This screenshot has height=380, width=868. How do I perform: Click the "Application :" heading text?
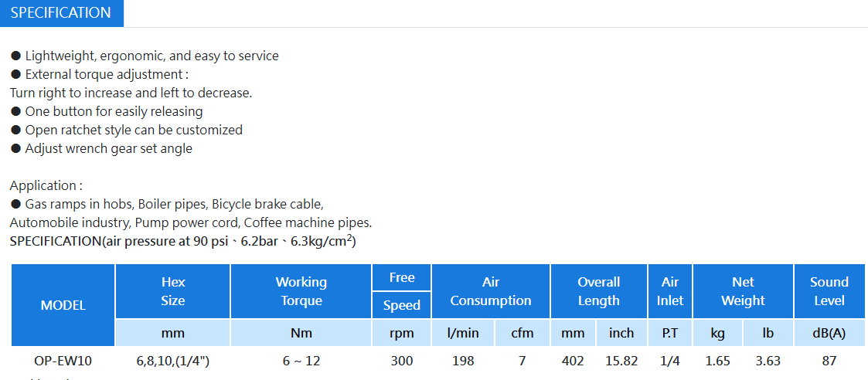click(x=46, y=185)
